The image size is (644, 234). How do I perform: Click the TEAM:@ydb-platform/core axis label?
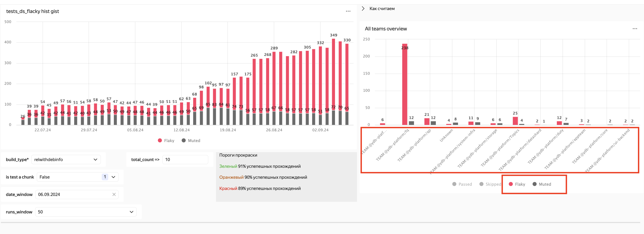(590, 147)
